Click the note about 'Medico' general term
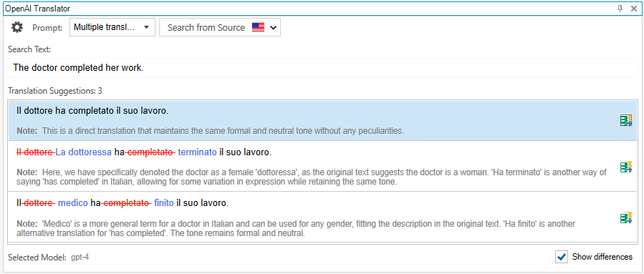 [x=296, y=229]
